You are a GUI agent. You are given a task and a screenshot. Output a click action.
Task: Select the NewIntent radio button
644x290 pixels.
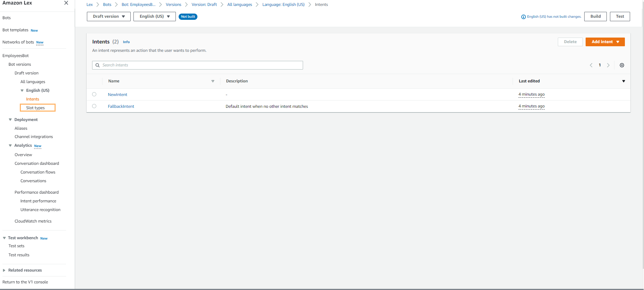click(94, 94)
